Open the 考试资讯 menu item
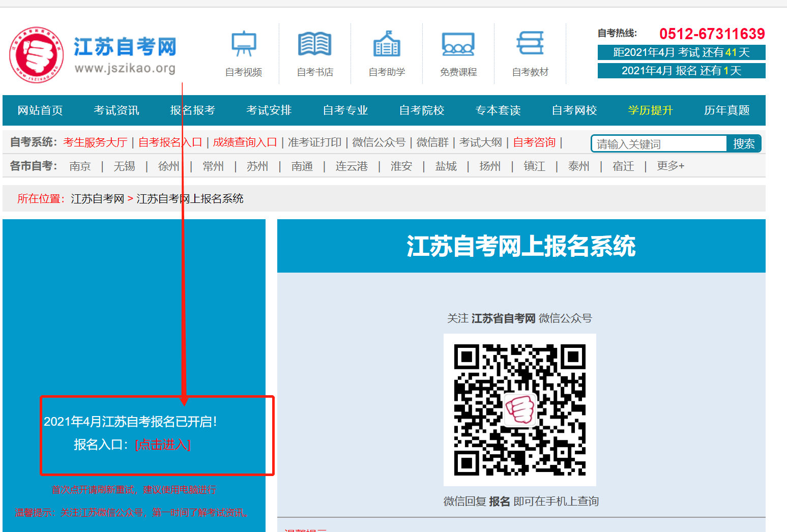 point(116,110)
